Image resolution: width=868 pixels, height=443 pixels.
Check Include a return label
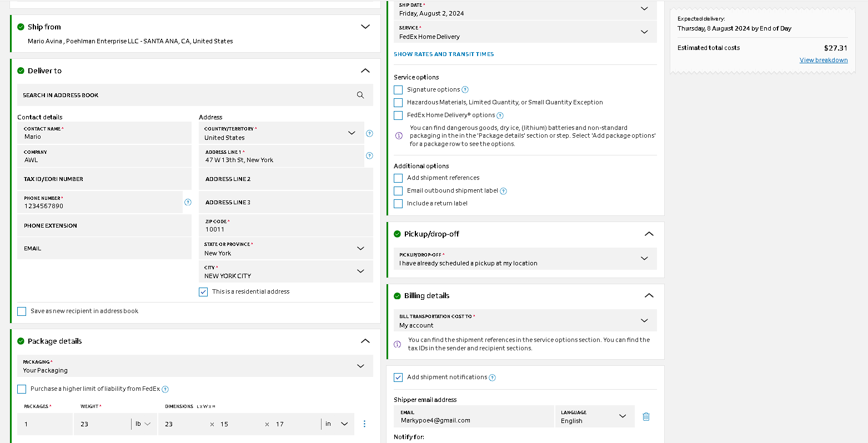[398, 204]
